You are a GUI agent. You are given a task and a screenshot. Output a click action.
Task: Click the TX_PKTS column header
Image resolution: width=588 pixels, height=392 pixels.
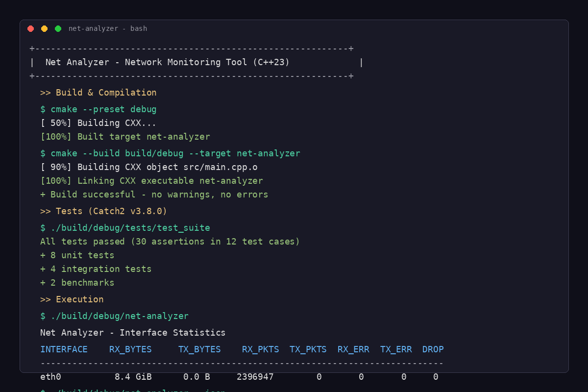308,349
